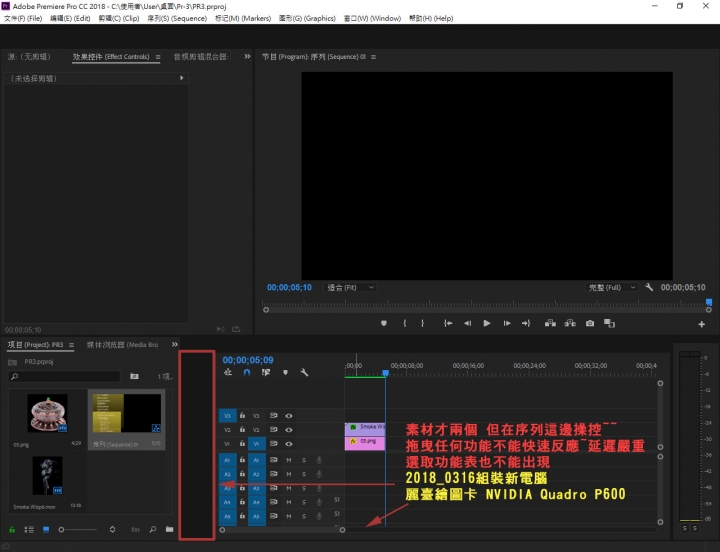The height and width of the screenshot is (552, 720).
Task: Solo audio track A2
Action: coord(304,474)
